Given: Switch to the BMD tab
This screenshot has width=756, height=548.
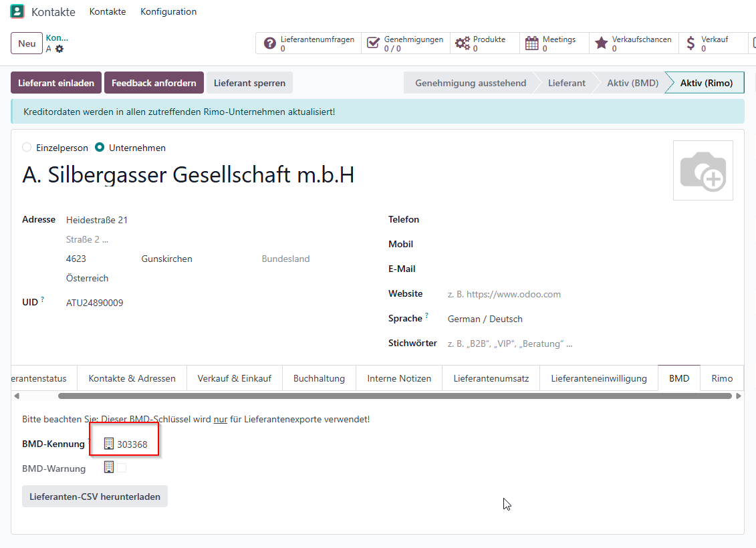Looking at the screenshot, I should tap(679, 378).
